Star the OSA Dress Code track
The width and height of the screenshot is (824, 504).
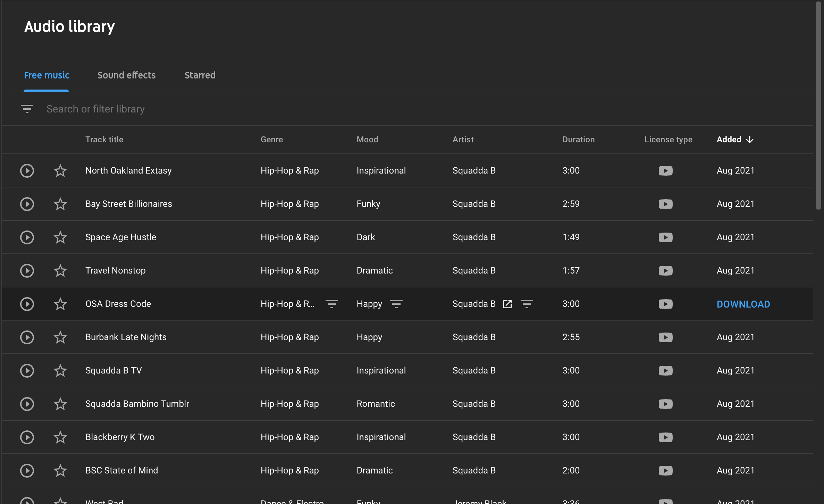click(x=60, y=304)
